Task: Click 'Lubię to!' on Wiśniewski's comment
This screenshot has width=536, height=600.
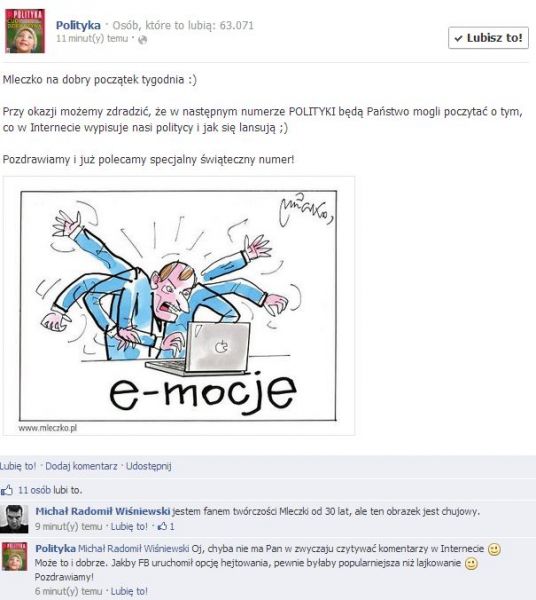Action: click(x=129, y=527)
